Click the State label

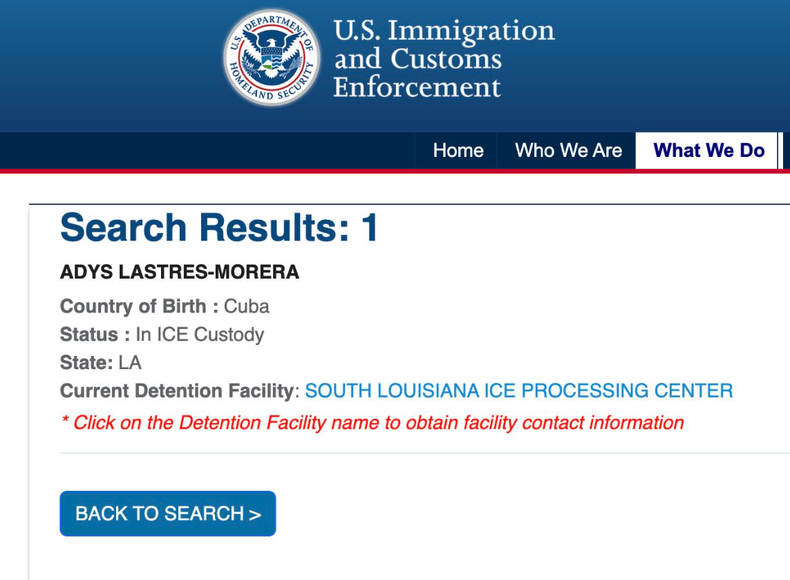pyautogui.click(x=86, y=363)
